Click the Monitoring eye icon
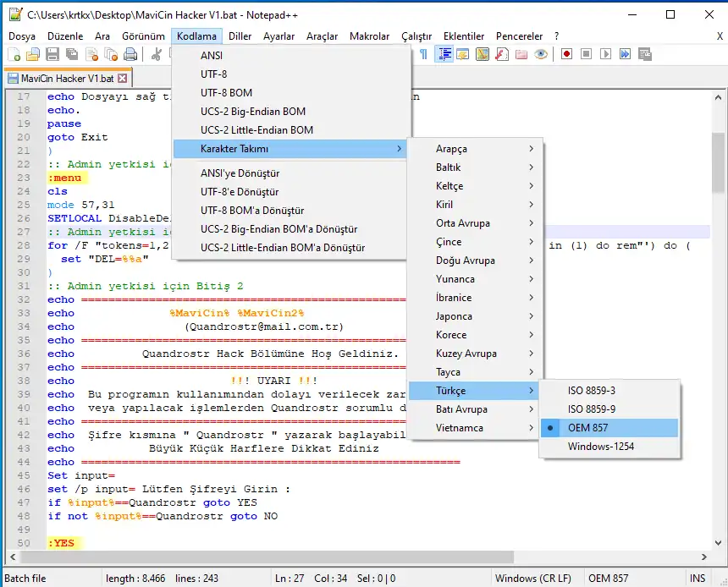 pyautogui.click(x=540, y=54)
